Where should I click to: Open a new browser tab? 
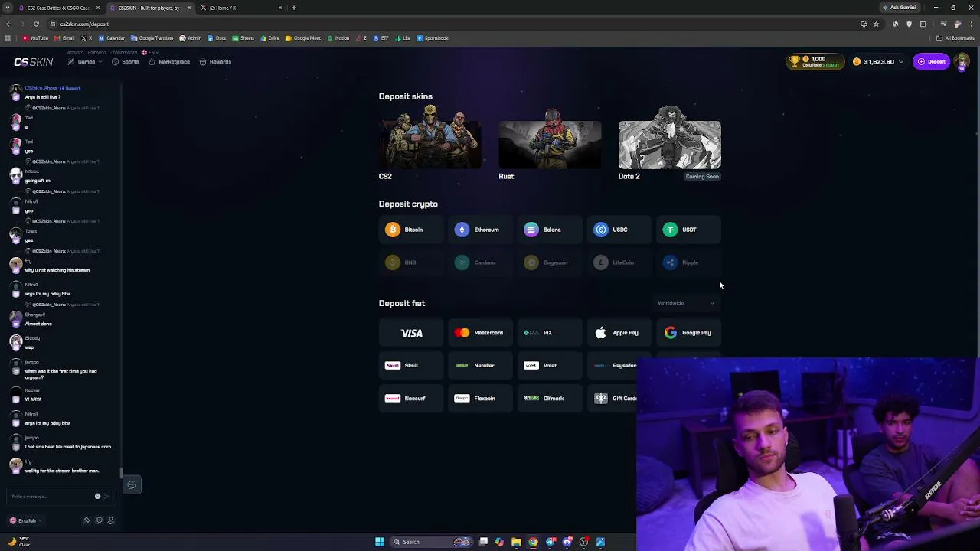coord(294,8)
